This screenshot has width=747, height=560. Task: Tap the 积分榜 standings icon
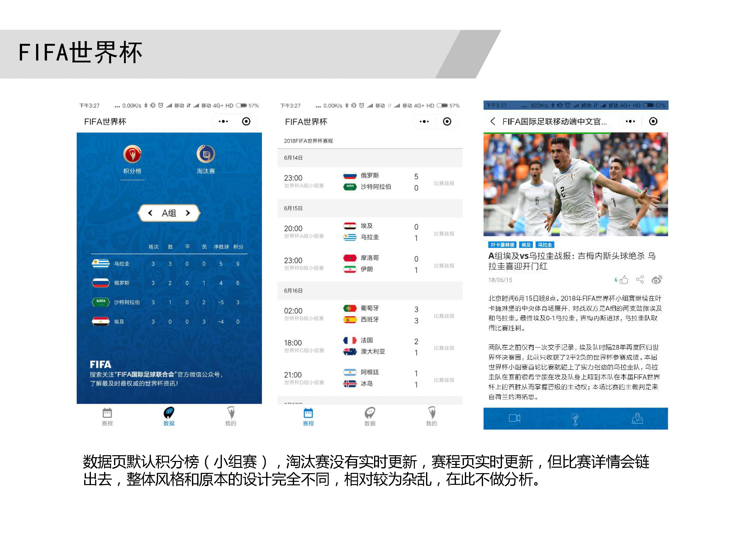(x=132, y=154)
